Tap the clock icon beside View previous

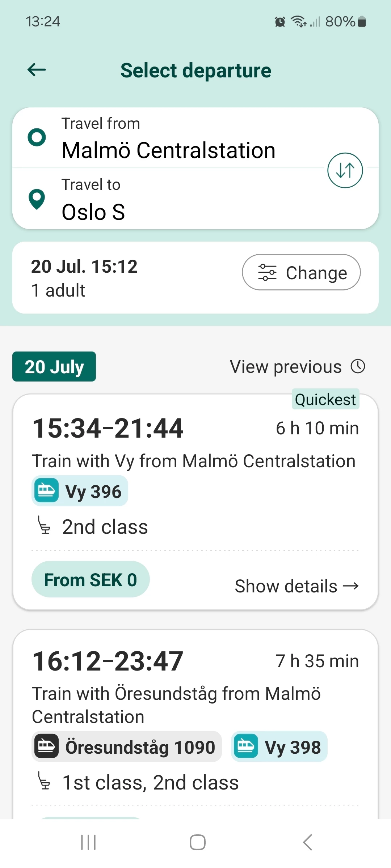358,366
